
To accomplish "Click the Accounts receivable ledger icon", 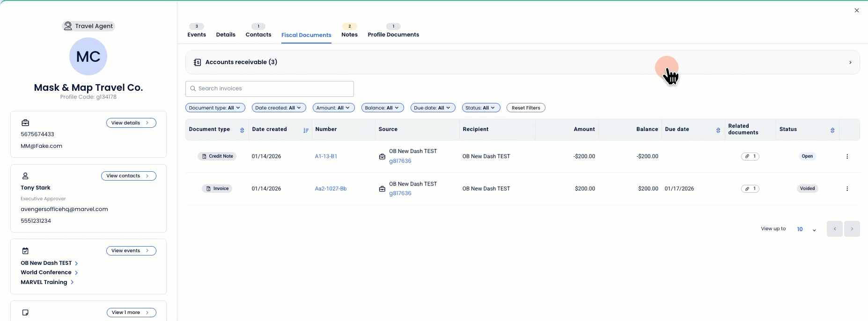I will tap(197, 62).
